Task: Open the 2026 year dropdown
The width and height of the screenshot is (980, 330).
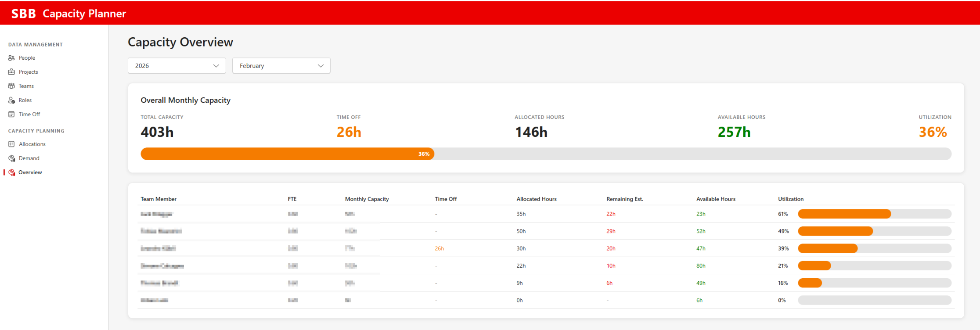Action: click(x=177, y=66)
